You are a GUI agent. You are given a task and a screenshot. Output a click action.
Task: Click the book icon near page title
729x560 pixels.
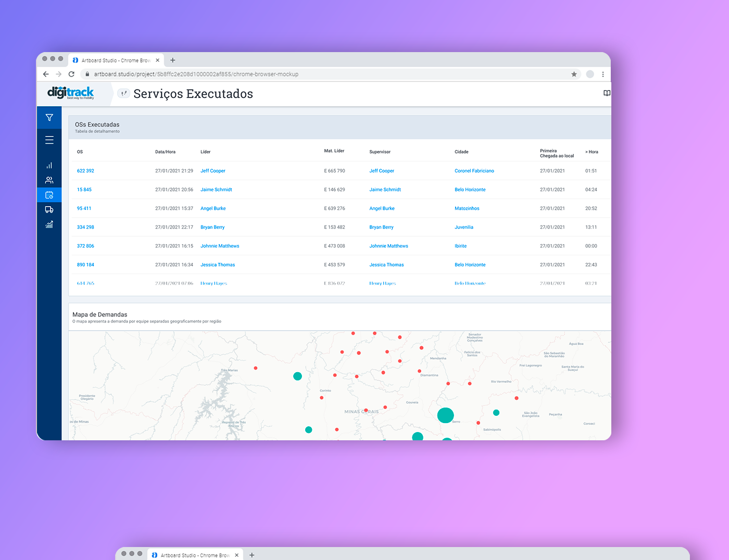(607, 93)
